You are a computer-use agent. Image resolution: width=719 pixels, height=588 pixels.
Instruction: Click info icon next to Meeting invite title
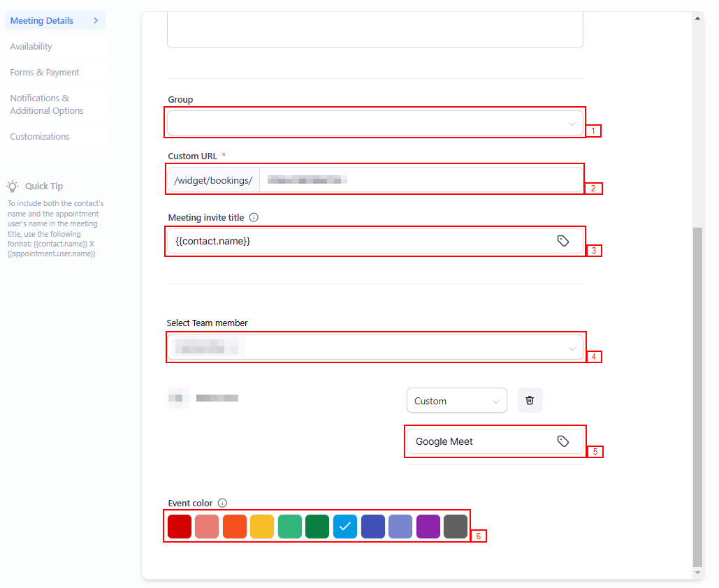click(254, 217)
